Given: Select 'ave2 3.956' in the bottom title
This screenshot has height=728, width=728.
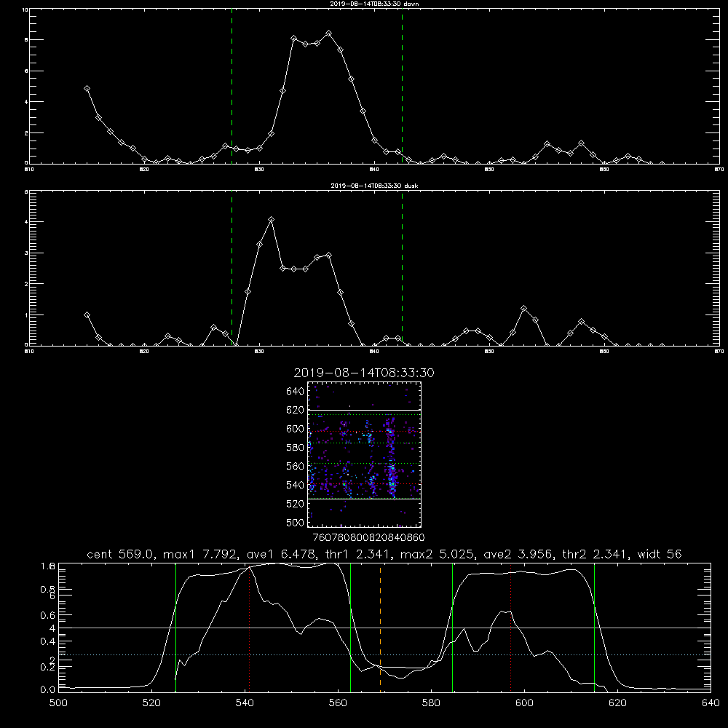Looking at the screenshot, I should [517, 554].
